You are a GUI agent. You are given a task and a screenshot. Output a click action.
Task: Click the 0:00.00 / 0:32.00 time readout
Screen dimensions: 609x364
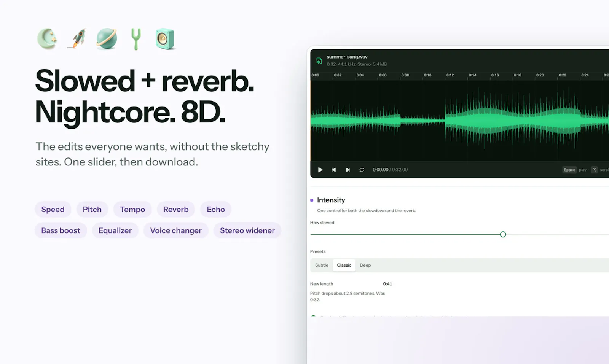(x=390, y=170)
